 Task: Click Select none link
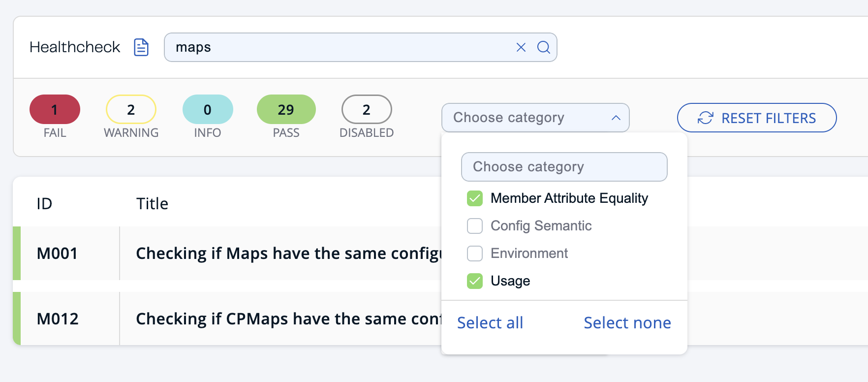pos(627,323)
